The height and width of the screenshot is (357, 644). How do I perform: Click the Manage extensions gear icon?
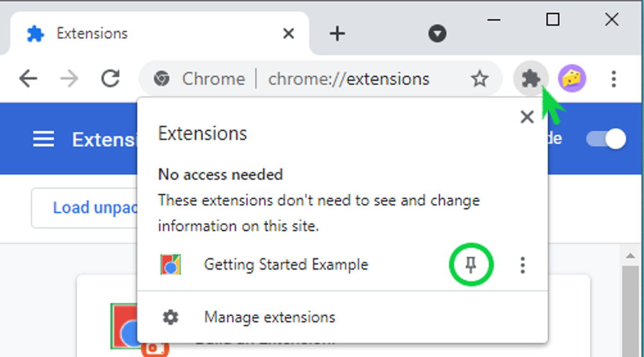pos(171,317)
